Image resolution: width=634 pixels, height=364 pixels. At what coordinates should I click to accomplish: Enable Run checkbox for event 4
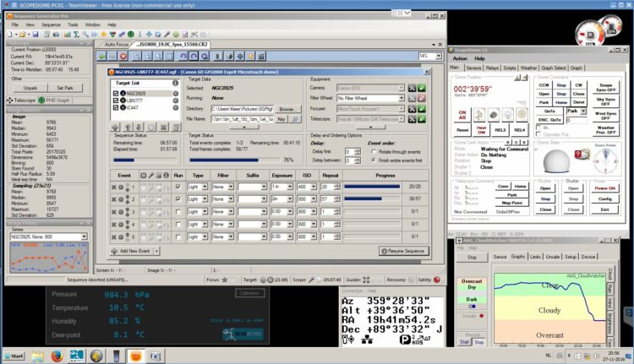[178, 224]
